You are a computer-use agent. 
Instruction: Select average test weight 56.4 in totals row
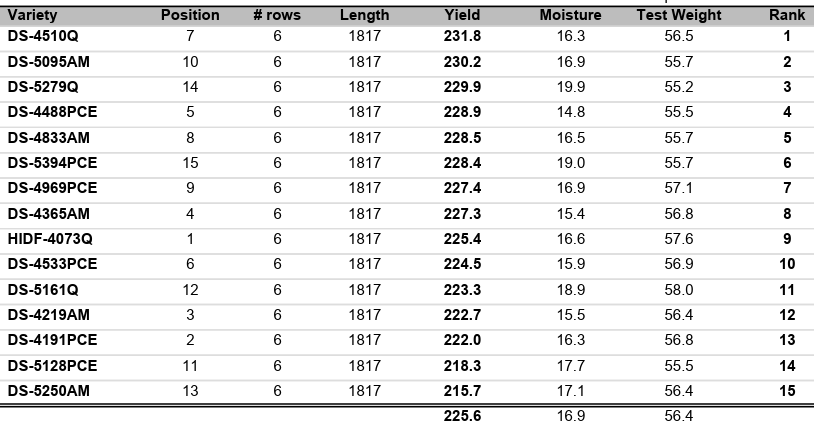(x=679, y=416)
